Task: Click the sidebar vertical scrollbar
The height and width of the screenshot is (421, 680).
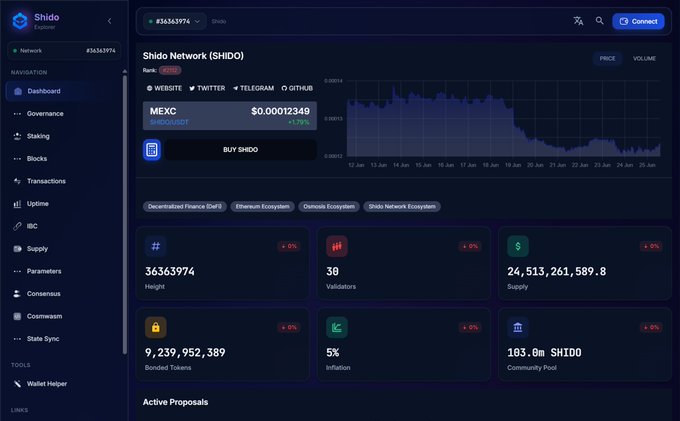Action: click(125, 214)
